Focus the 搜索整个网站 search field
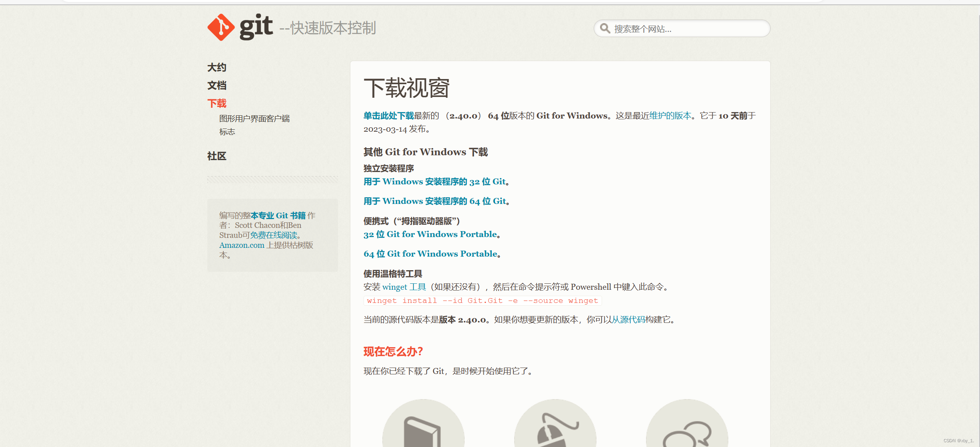The height and width of the screenshot is (447, 980). coord(682,29)
